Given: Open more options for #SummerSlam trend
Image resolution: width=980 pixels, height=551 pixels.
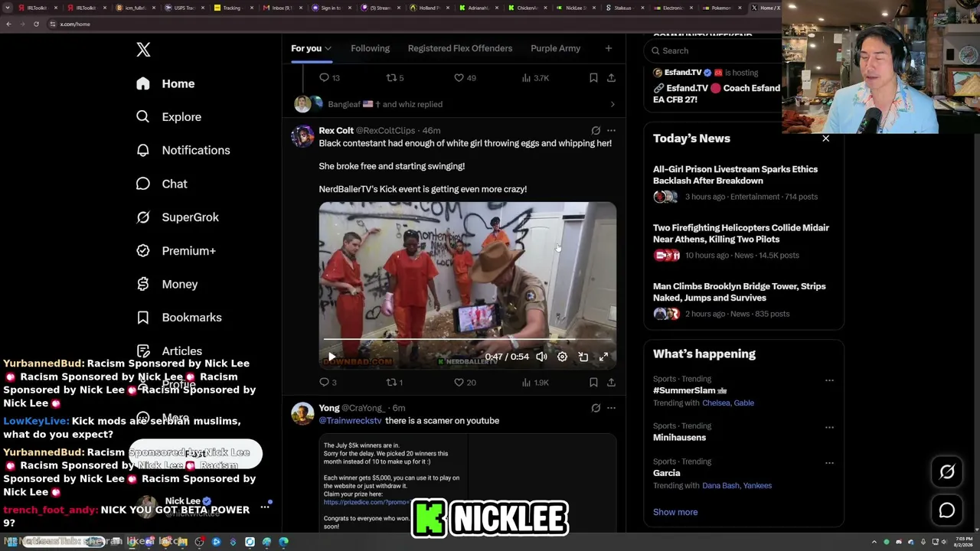Looking at the screenshot, I should [829, 380].
